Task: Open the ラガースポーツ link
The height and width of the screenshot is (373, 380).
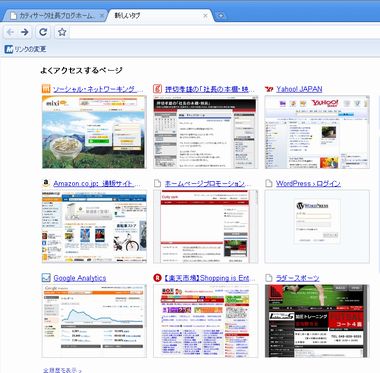Action: point(298,278)
